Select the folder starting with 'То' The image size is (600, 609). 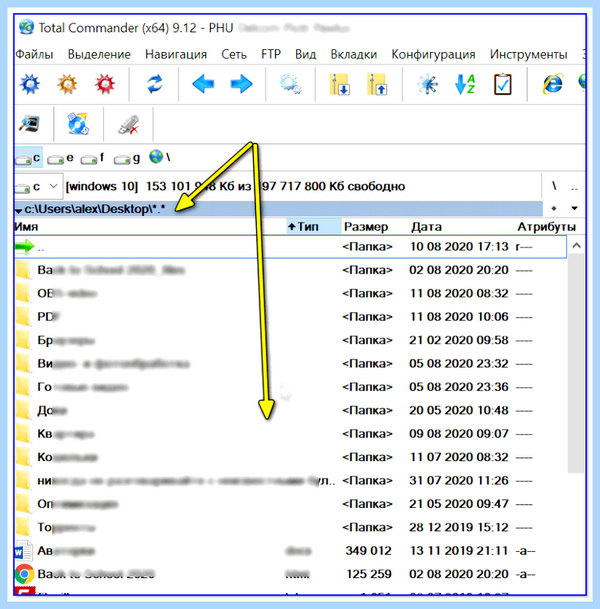coord(290,527)
